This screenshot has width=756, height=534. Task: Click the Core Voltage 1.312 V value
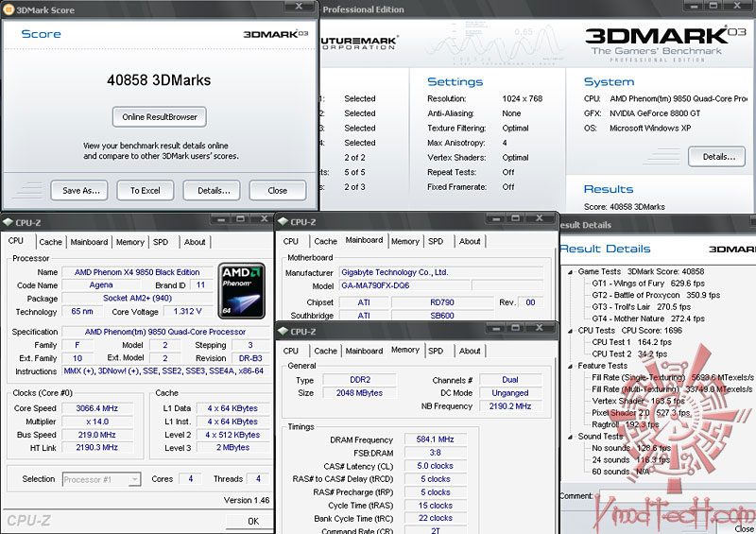click(x=187, y=312)
